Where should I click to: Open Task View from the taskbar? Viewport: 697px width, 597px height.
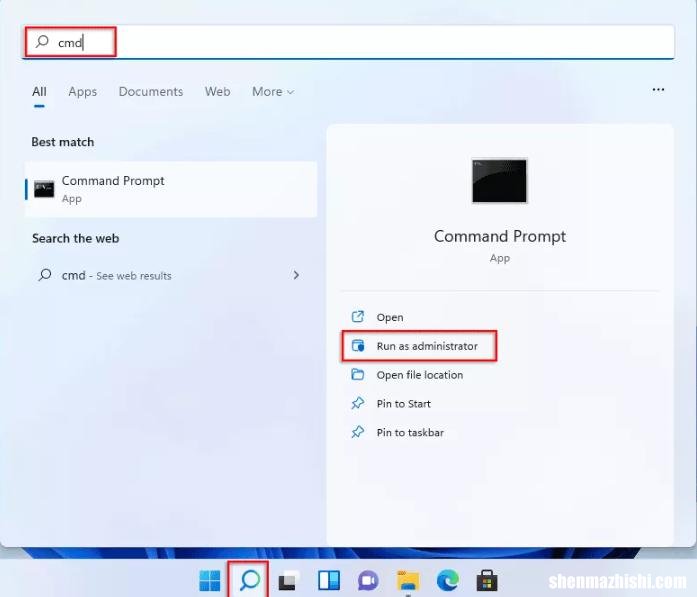tap(288, 581)
